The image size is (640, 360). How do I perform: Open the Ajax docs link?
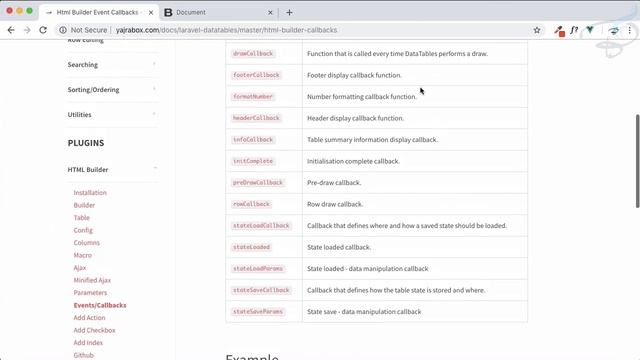[x=80, y=268]
